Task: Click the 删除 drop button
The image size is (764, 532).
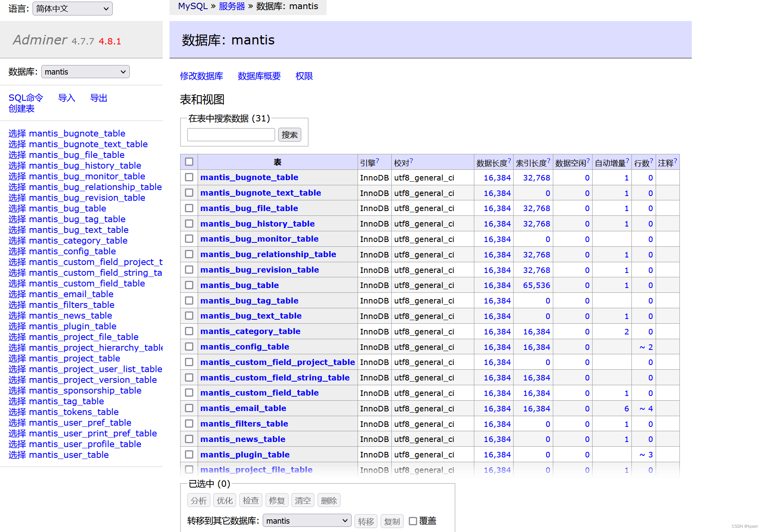Action: pyautogui.click(x=329, y=501)
